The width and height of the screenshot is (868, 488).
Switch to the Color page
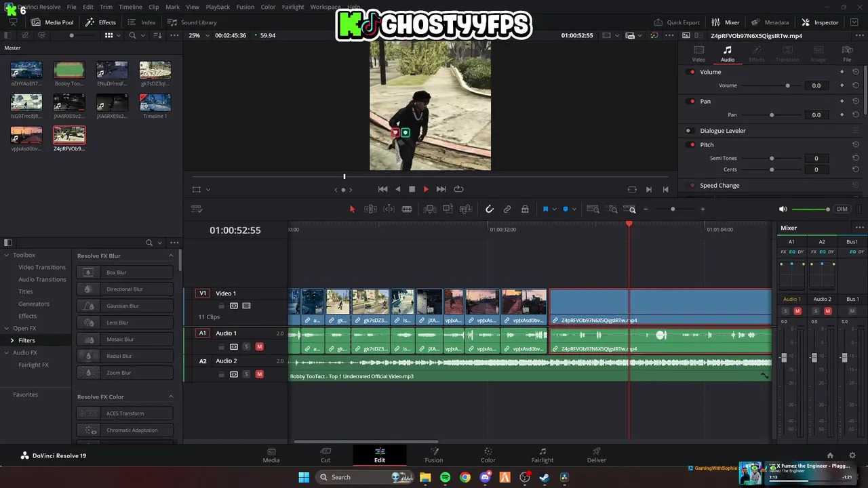click(488, 455)
